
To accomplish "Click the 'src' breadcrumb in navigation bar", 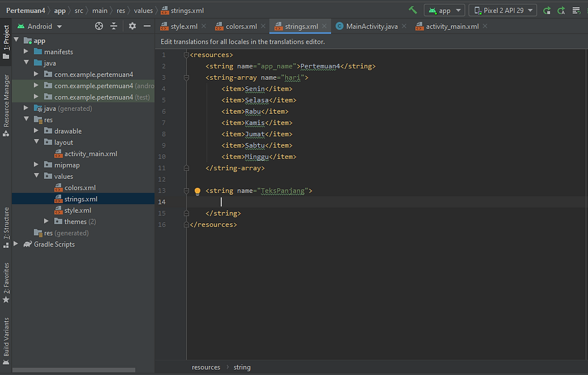I will click(x=79, y=11).
